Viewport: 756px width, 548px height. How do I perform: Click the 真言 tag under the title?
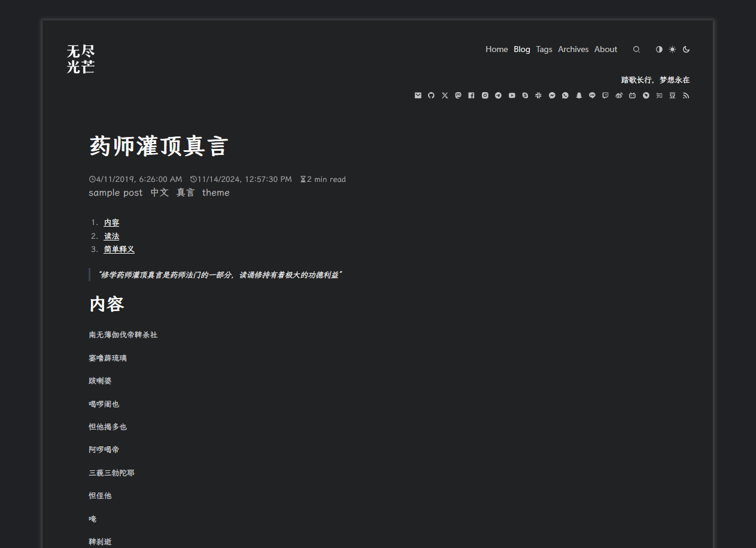coord(185,193)
